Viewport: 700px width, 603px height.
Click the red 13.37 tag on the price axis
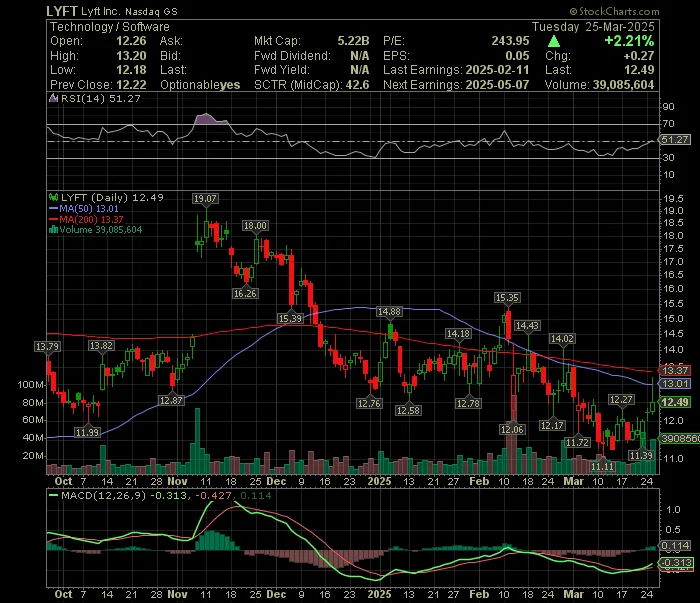(x=675, y=370)
